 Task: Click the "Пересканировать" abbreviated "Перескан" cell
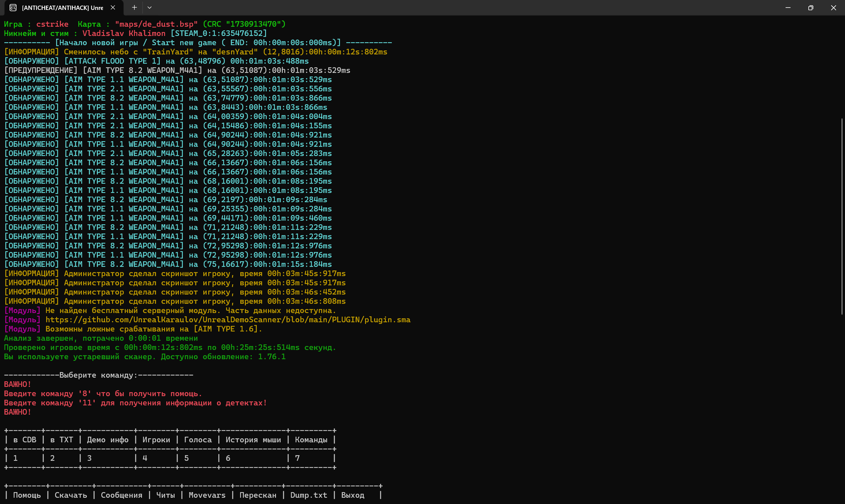pos(258,495)
